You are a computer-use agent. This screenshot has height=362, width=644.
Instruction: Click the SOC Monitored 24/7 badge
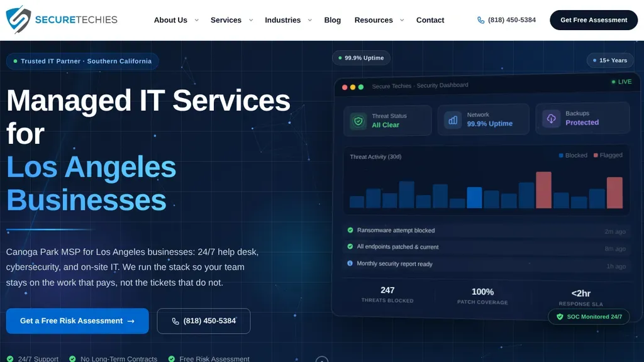(x=589, y=317)
